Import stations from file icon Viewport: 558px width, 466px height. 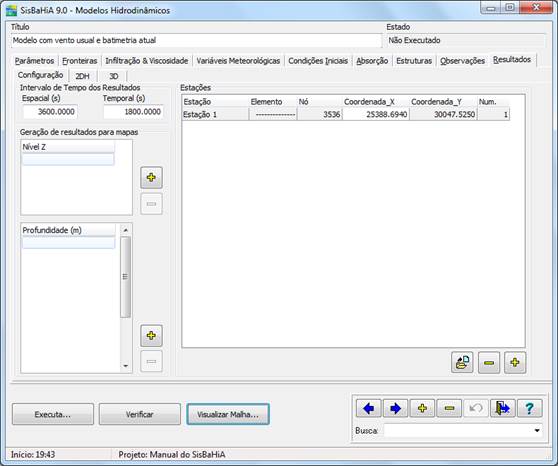click(462, 362)
